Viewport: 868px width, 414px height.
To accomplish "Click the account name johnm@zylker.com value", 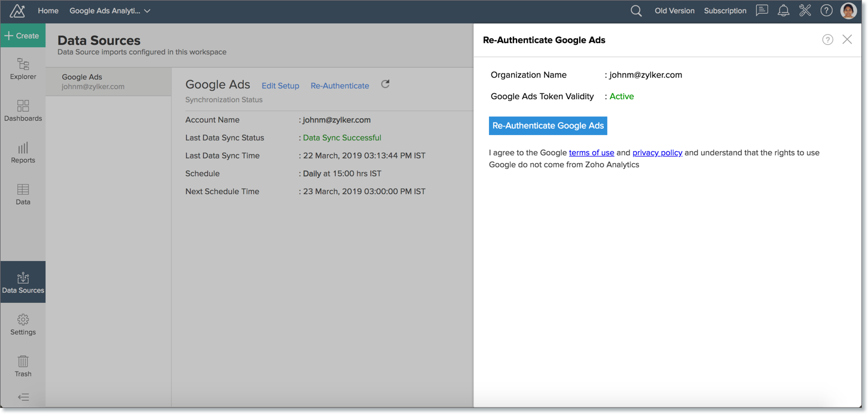I will pyautogui.click(x=337, y=119).
